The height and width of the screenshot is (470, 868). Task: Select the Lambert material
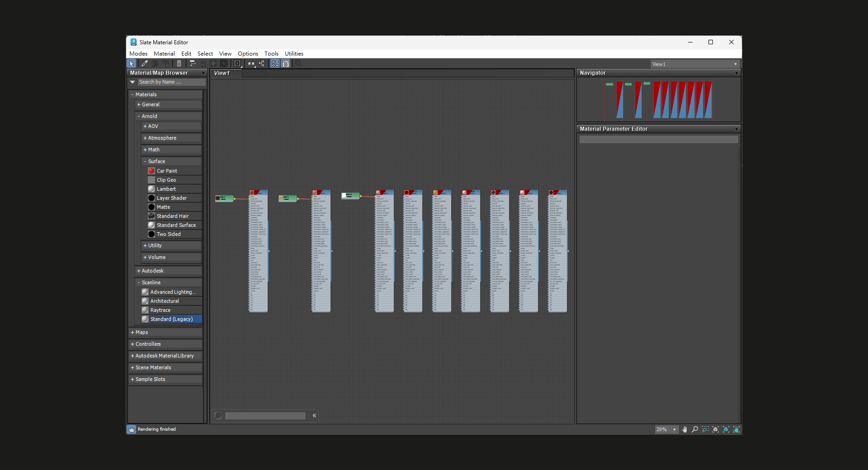pyautogui.click(x=174, y=189)
